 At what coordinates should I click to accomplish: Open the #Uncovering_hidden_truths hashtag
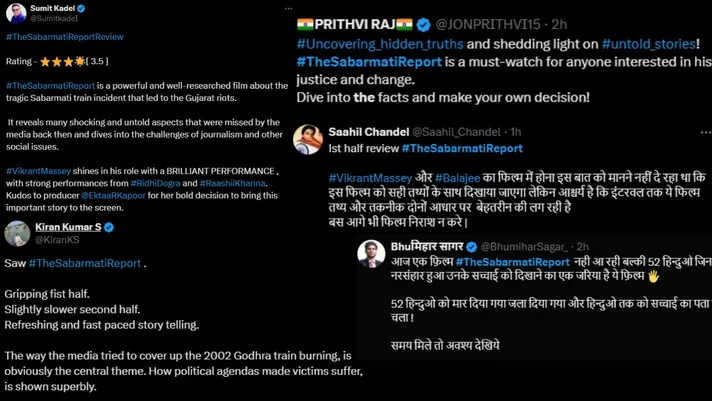[380, 44]
